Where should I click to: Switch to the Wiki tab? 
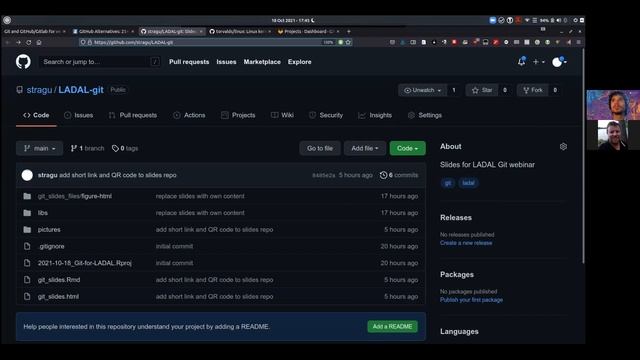tap(282, 116)
